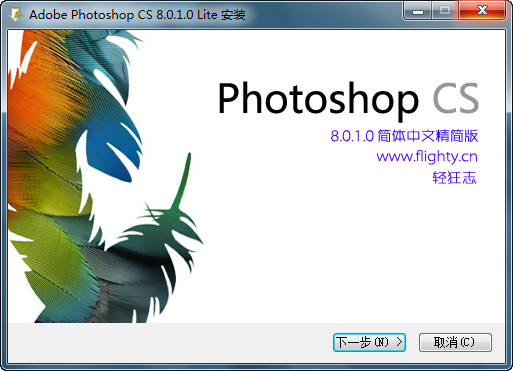Click the 轻狂志 author name
Screen dimensions: 513x371
455,177
